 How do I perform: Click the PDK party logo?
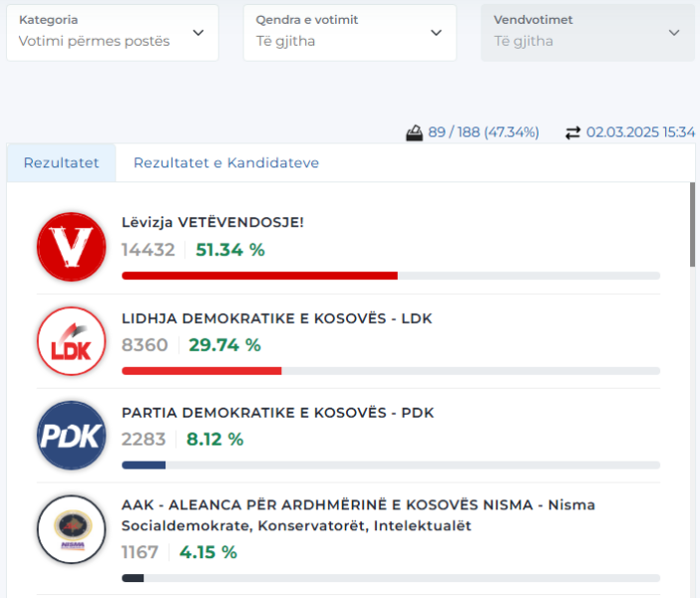(x=71, y=436)
